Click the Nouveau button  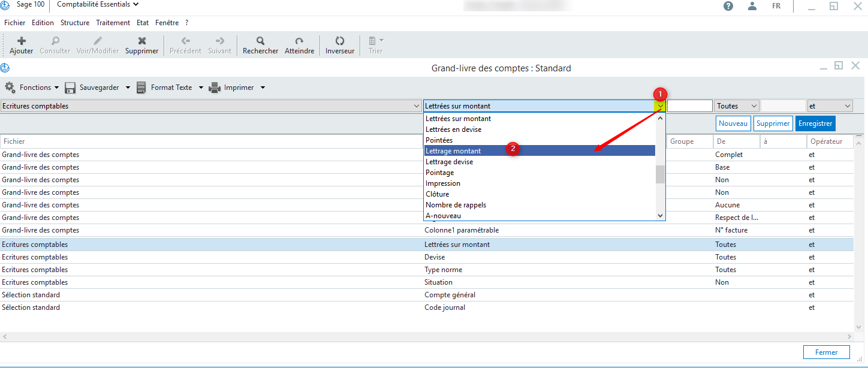[x=733, y=123]
